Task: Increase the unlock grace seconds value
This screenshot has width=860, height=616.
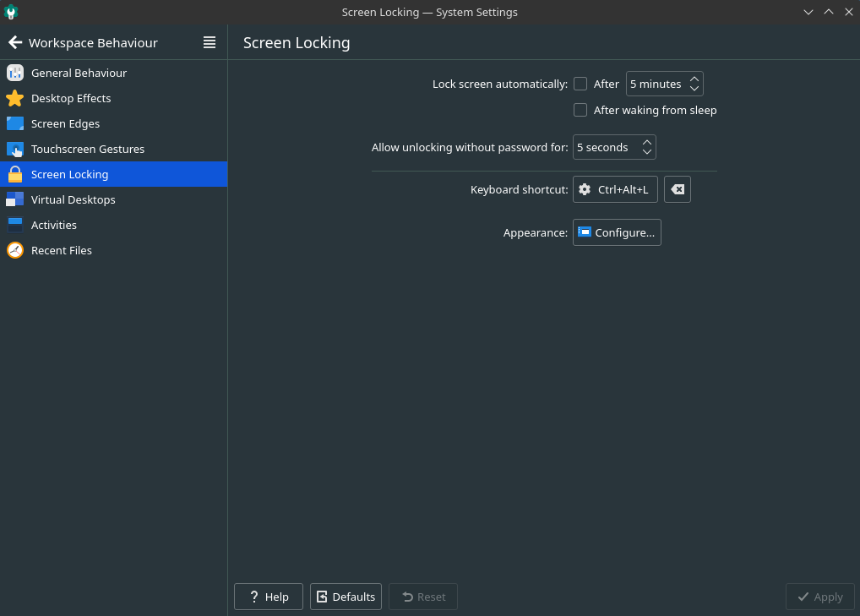Action: [x=647, y=143]
